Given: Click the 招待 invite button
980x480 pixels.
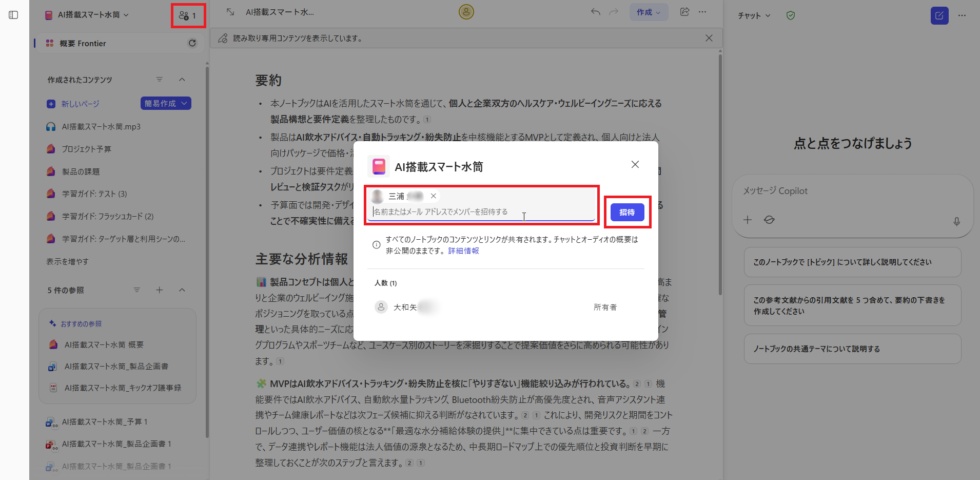Looking at the screenshot, I should (x=626, y=212).
